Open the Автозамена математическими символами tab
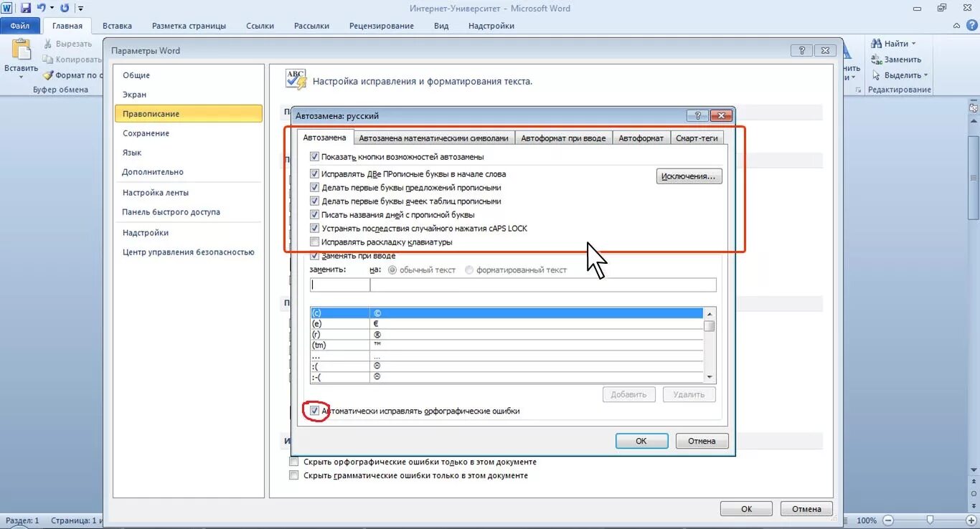The height and width of the screenshot is (529, 980). coord(434,138)
